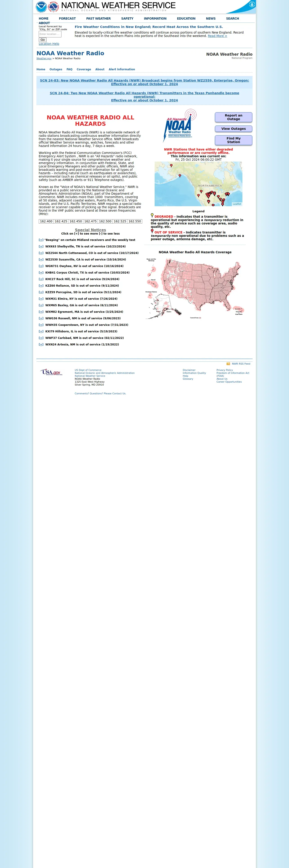Expand the WXM82 Egremont, MA notice
Screen dimensions: 289x868
(x=41, y=312)
